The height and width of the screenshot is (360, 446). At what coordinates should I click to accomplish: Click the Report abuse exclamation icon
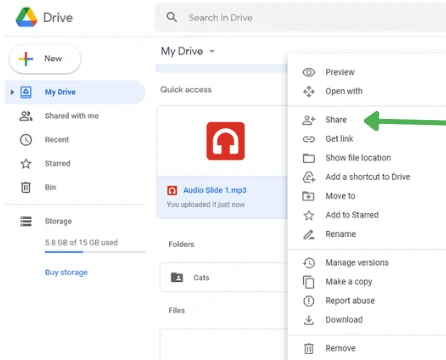tap(309, 301)
